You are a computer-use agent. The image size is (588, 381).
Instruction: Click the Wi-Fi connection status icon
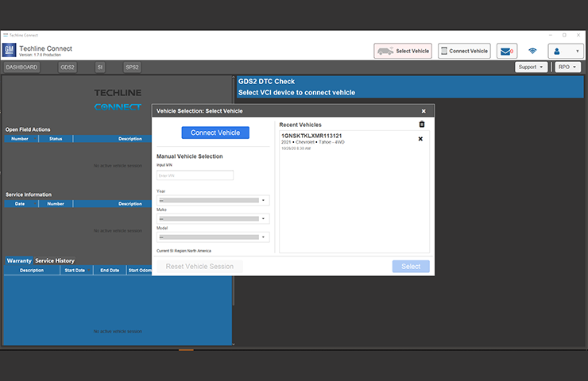532,51
